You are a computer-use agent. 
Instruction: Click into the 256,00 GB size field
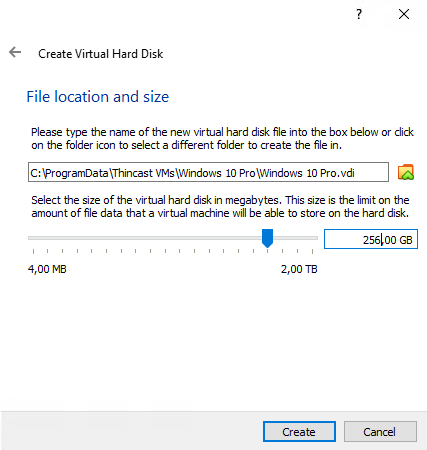coord(371,239)
